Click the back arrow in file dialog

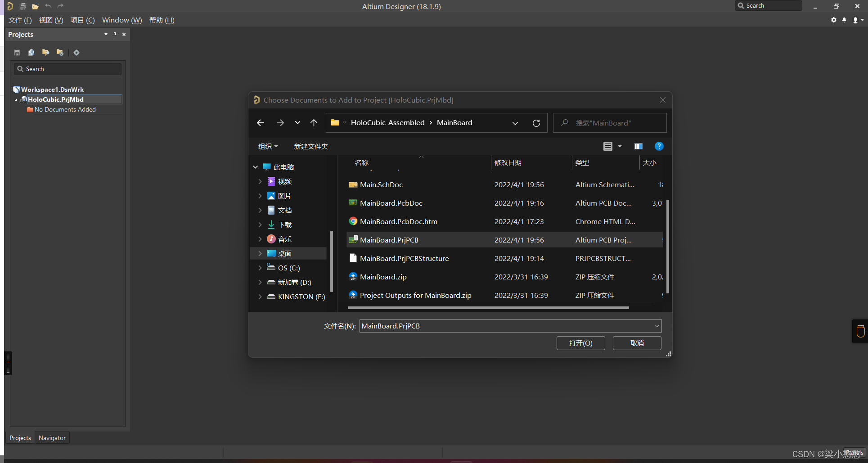point(261,123)
